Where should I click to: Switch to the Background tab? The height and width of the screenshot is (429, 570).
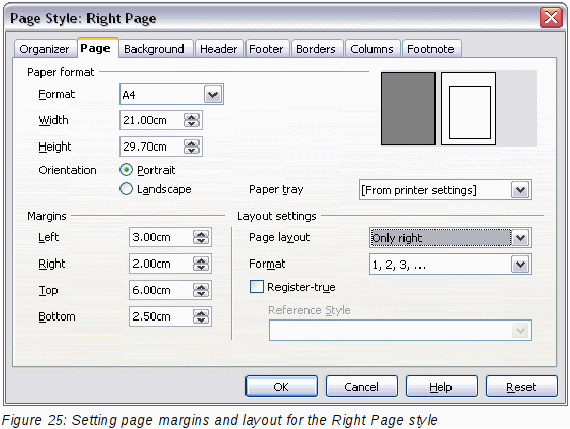(154, 49)
